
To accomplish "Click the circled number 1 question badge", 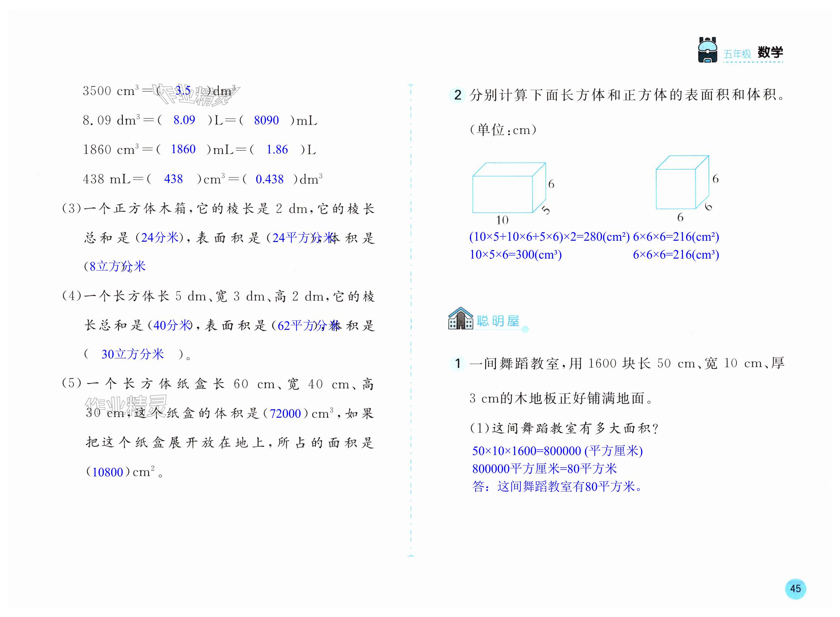I will pyautogui.click(x=457, y=363).
